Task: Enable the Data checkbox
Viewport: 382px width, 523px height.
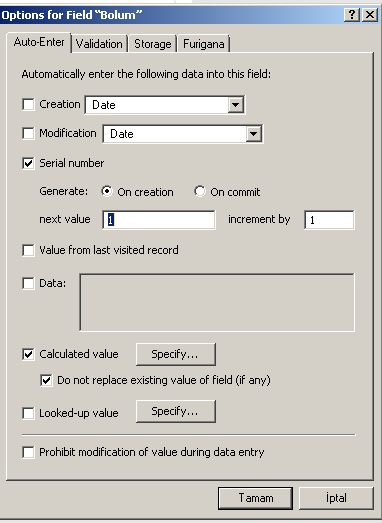Action: tap(28, 284)
